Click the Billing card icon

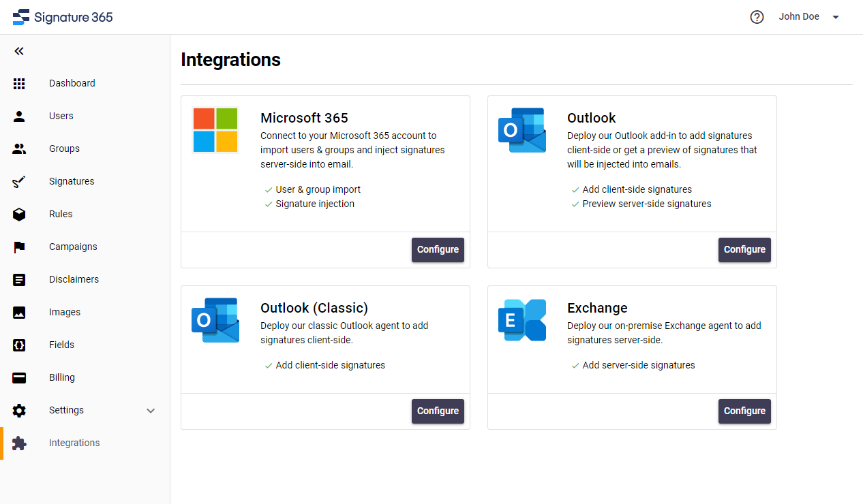pos(19,378)
